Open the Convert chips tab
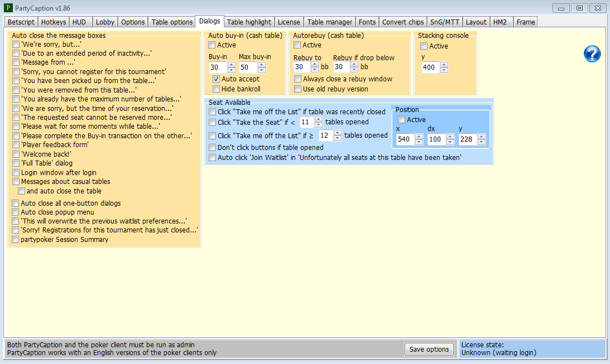Viewport: 610px width, 364px height. pyautogui.click(x=402, y=22)
